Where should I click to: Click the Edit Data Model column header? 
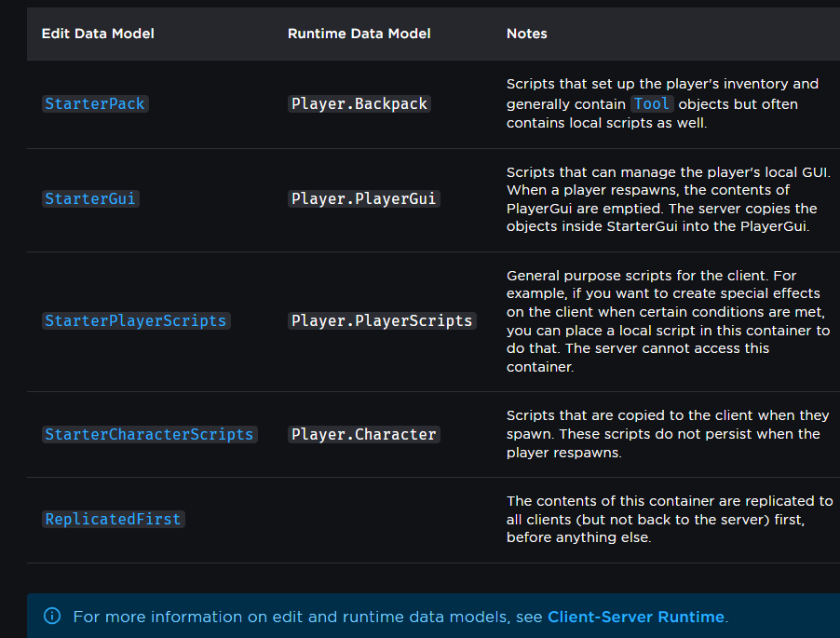tap(97, 34)
